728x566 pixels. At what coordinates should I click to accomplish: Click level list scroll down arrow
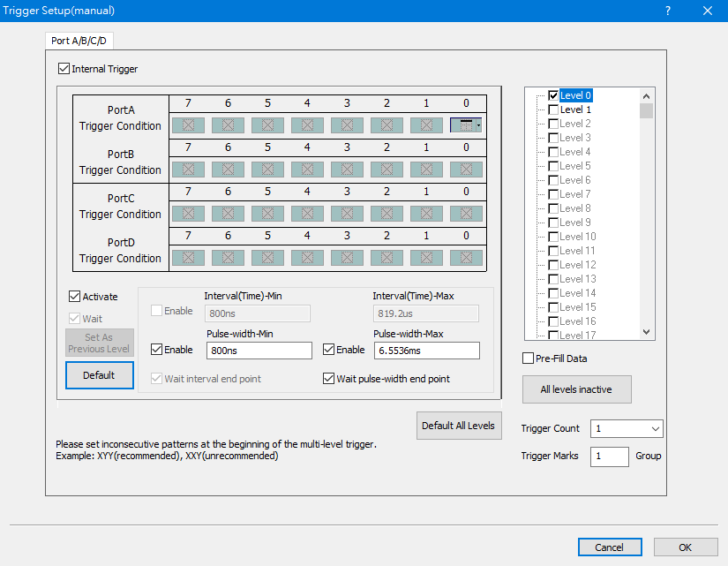click(x=646, y=332)
